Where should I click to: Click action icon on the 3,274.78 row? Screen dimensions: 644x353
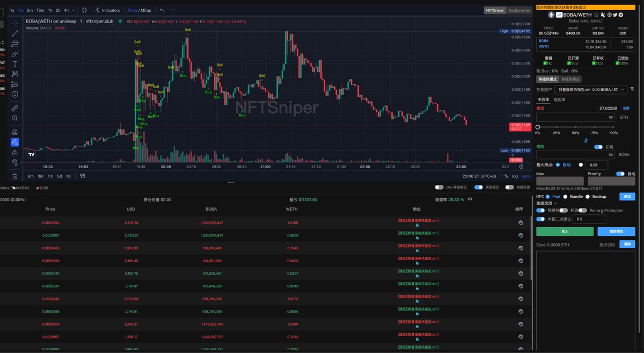click(520, 222)
